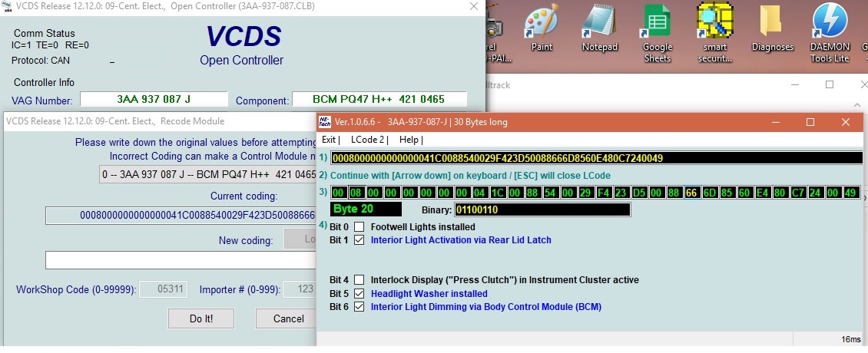The width and height of the screenshot is (868, 353).
Task: Click the Exit menu item
Action: coord(330,140)
